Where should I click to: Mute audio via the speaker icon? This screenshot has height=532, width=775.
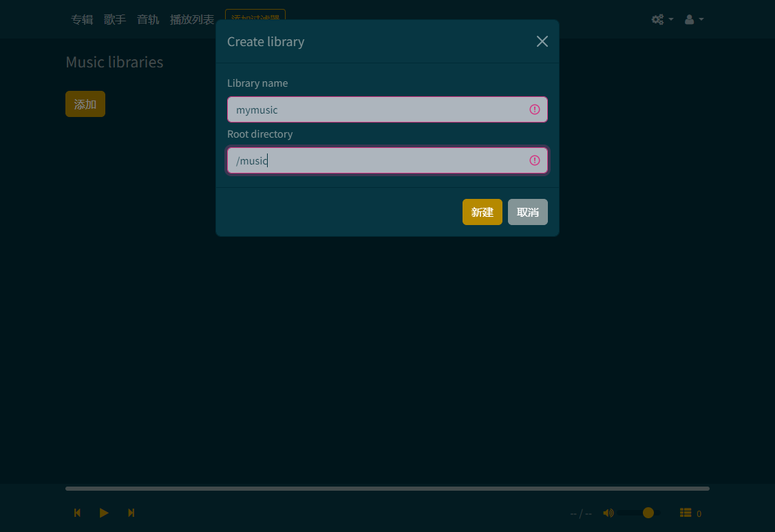[x=608, y=513]
